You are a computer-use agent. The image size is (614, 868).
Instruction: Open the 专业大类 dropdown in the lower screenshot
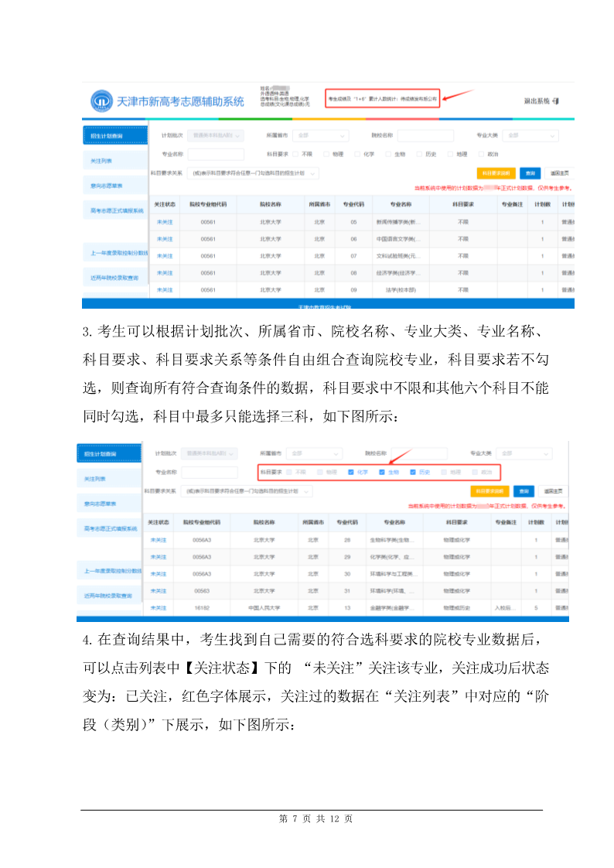click(x=528, y=453)
